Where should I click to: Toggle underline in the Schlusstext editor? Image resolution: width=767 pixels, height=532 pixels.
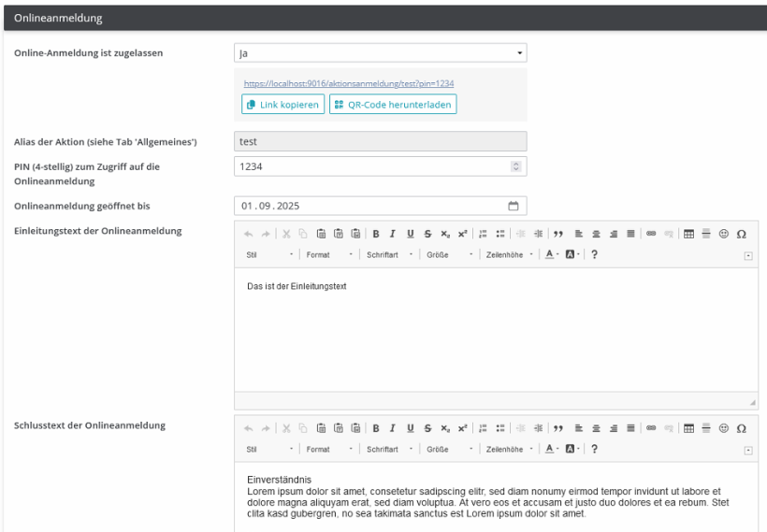410,428
